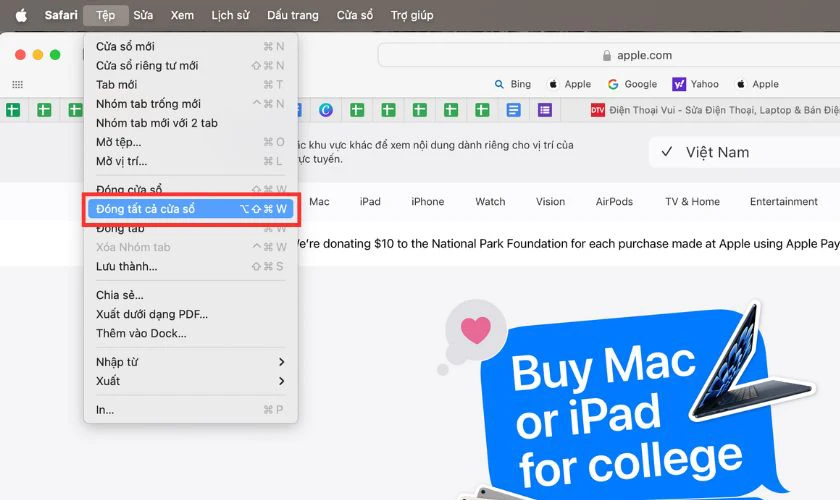Image resolution: width=840 pixels, height=500 pixels.
Task: Open the Entertainment navigation link
Action: [x=784, y=202]
